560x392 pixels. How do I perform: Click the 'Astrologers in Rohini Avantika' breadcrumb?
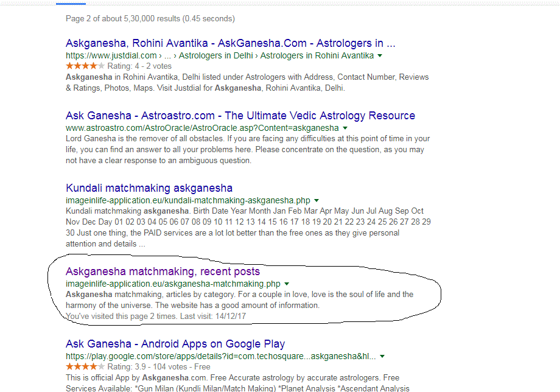pyautogui.click(x=317, y=55)
